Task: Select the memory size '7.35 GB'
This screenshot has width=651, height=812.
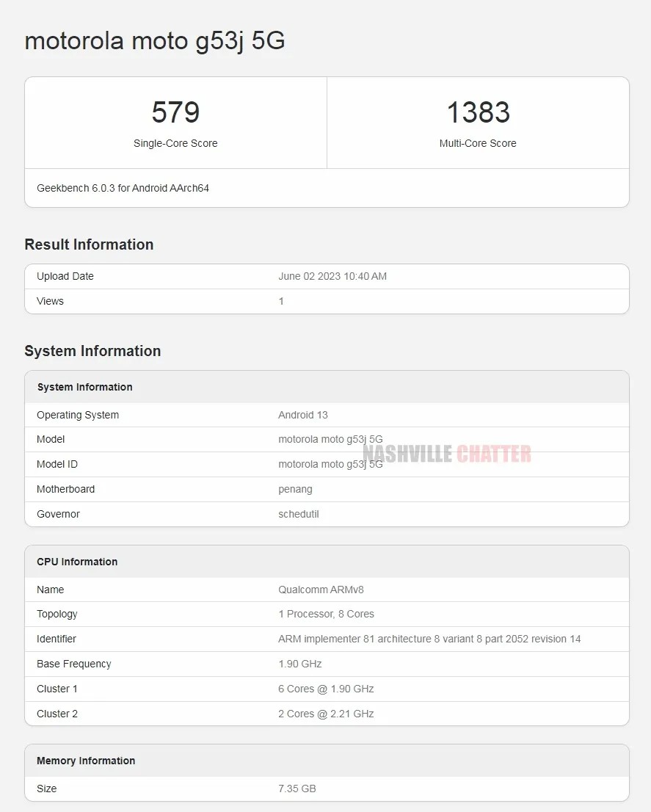Action: point(297,789)
